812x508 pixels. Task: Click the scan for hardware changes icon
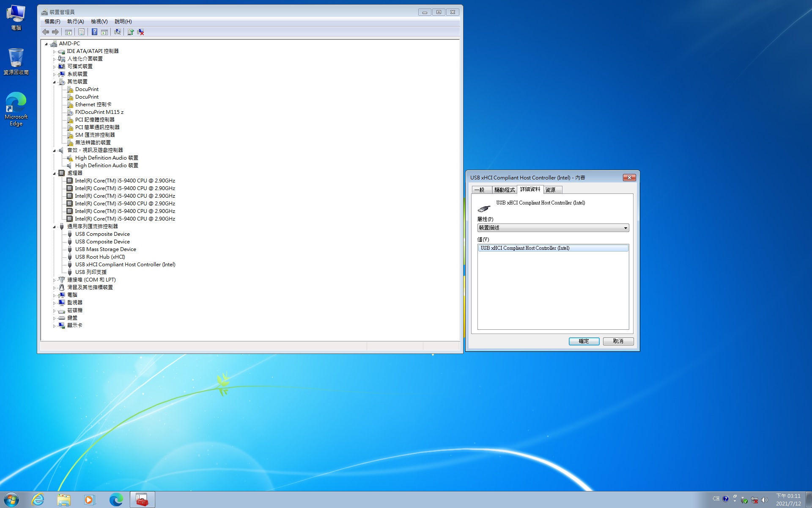point(118,32)
